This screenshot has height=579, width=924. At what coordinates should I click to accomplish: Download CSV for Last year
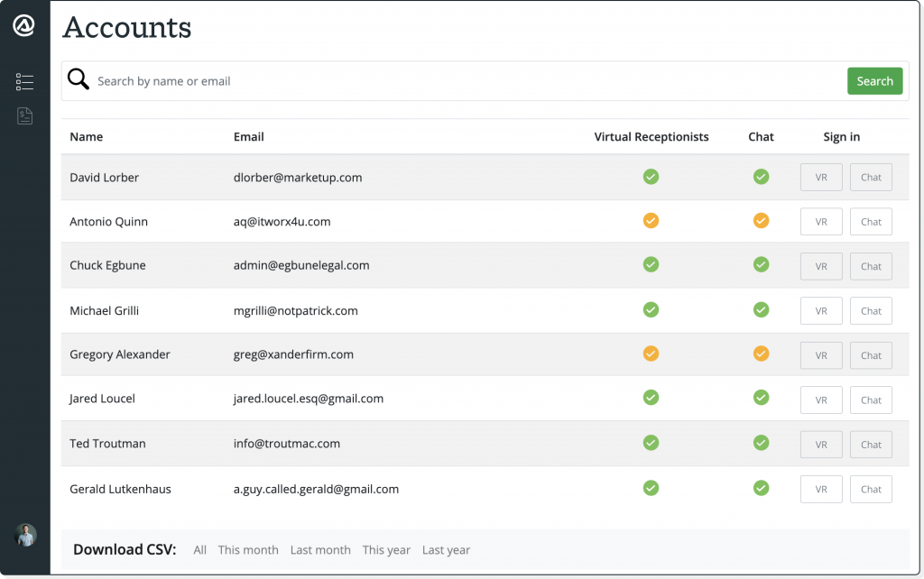tap(446, 550)
